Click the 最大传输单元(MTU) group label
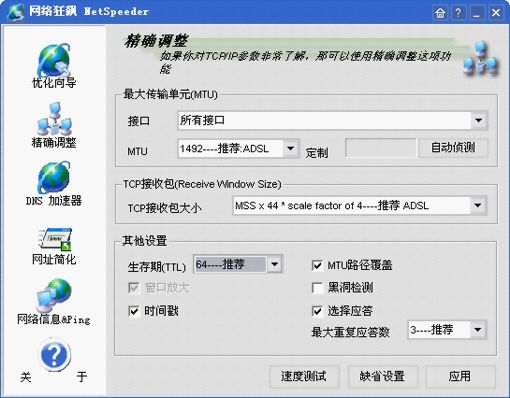Image resolution: width=510 pixels, height=398 pixels. click(x=170, y=94)
